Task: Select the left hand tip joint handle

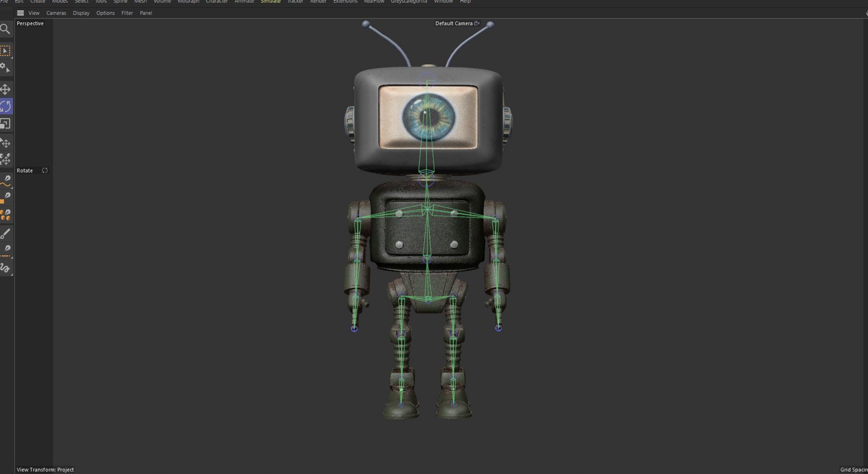Action: [x=354, y=329]
